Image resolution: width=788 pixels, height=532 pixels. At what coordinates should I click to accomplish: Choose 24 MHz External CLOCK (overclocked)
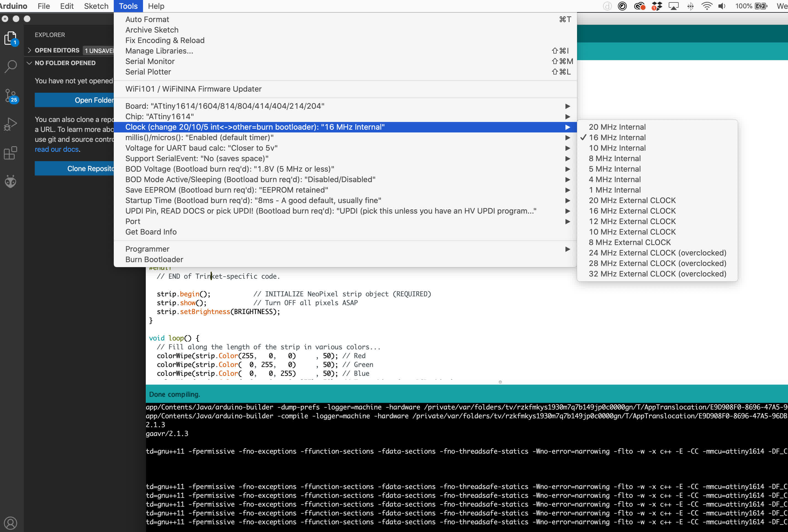pos(657,253)
